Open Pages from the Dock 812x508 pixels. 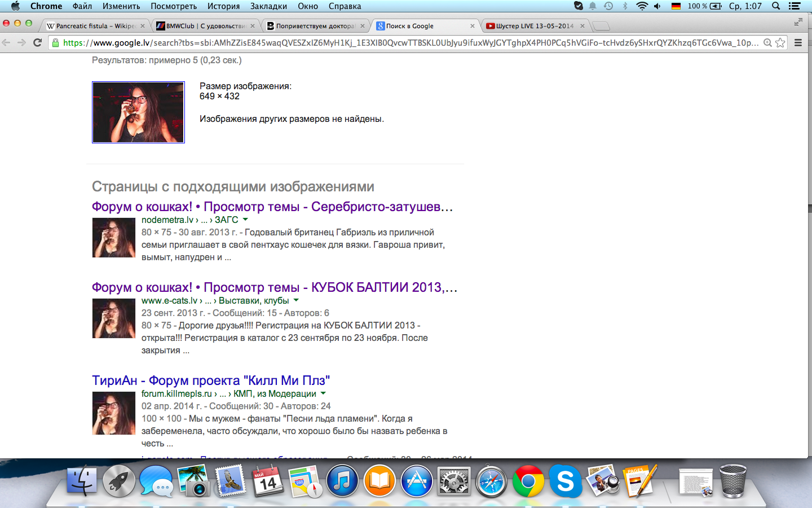pyautogui.click(x=641, y=481)
